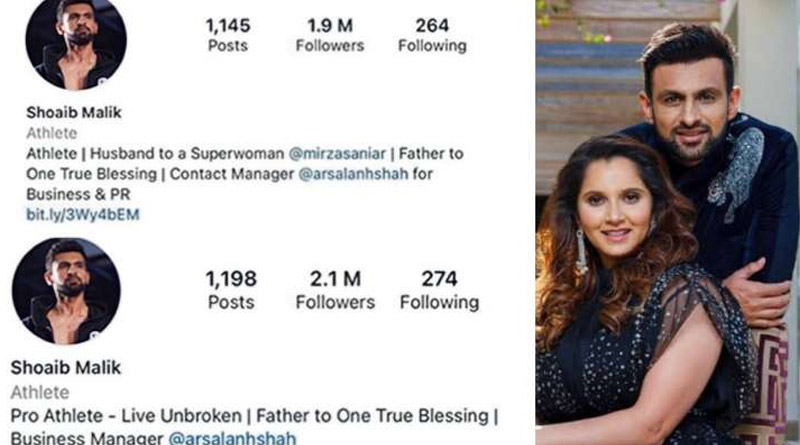Viewport: 800px width, 445px height.
Task: Open the 1.9 M Followers list
Action: point(330,35)
